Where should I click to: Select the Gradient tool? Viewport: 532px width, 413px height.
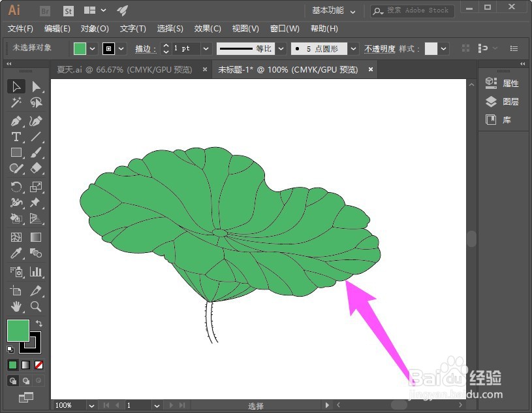36,237
